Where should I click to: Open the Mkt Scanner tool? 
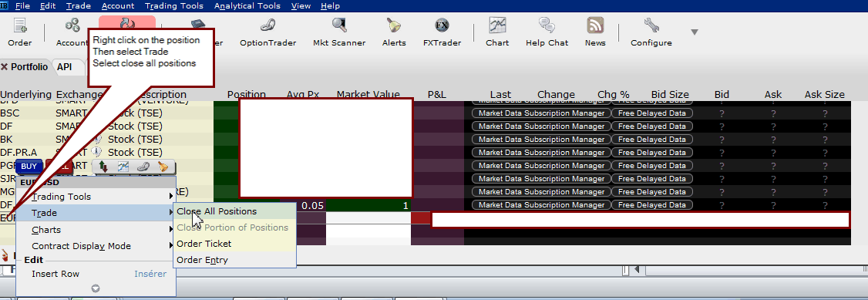point(339,32)
